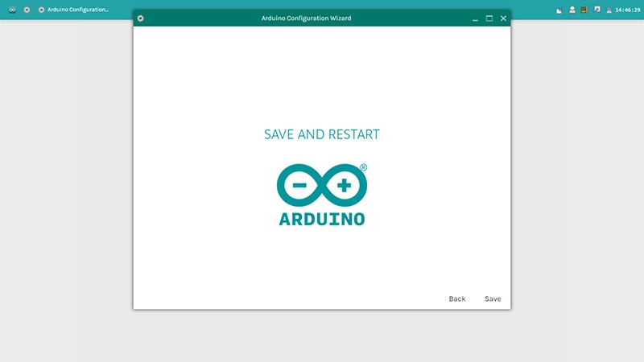
Task: Go Back to the previous wizard step
Action: click(457, 298)
